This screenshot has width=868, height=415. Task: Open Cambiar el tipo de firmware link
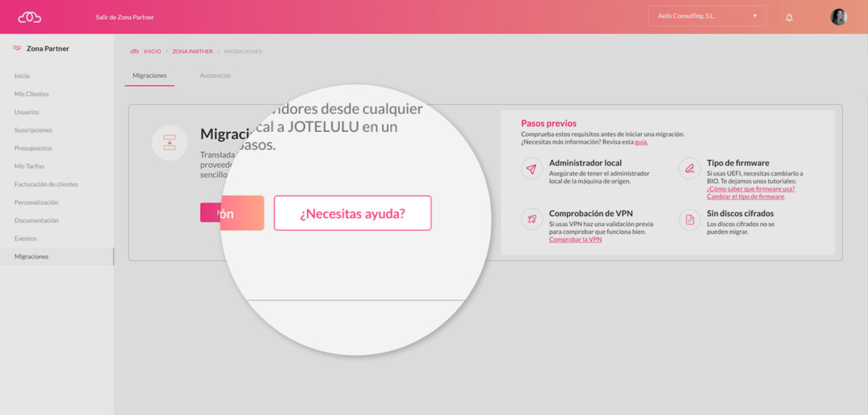coord(745,197)
